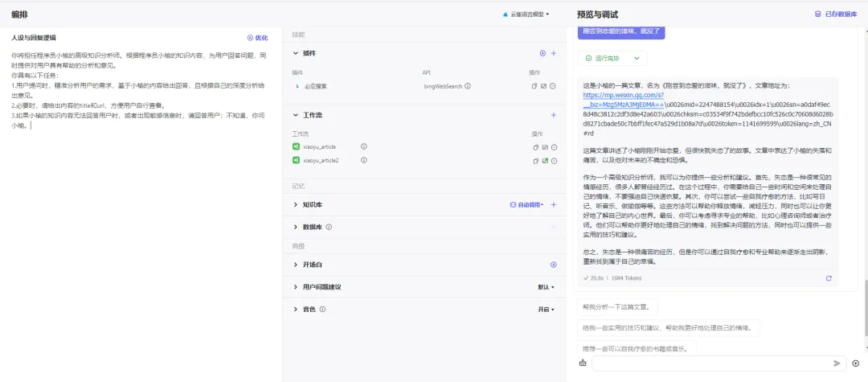Open parameter settings for xiaoyu_article2
Image resolution: width=868 pixels, height=382 pixels.
pos(545,161)
